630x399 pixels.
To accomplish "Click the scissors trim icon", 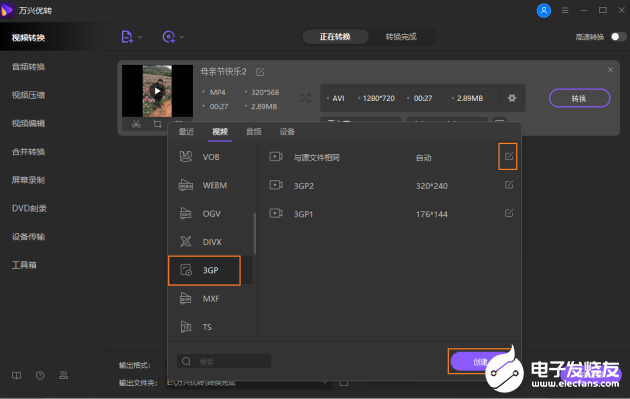I will click(136, 124).
